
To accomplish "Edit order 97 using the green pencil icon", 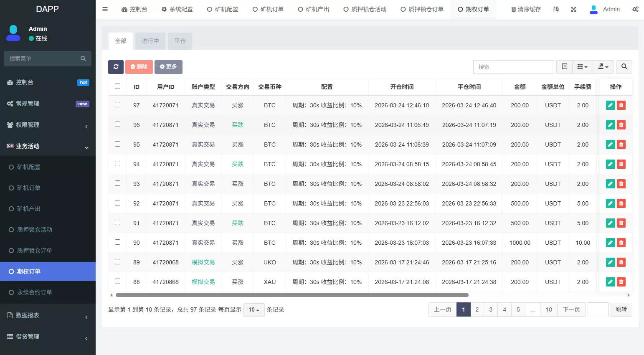I will (x=610, y=105).
